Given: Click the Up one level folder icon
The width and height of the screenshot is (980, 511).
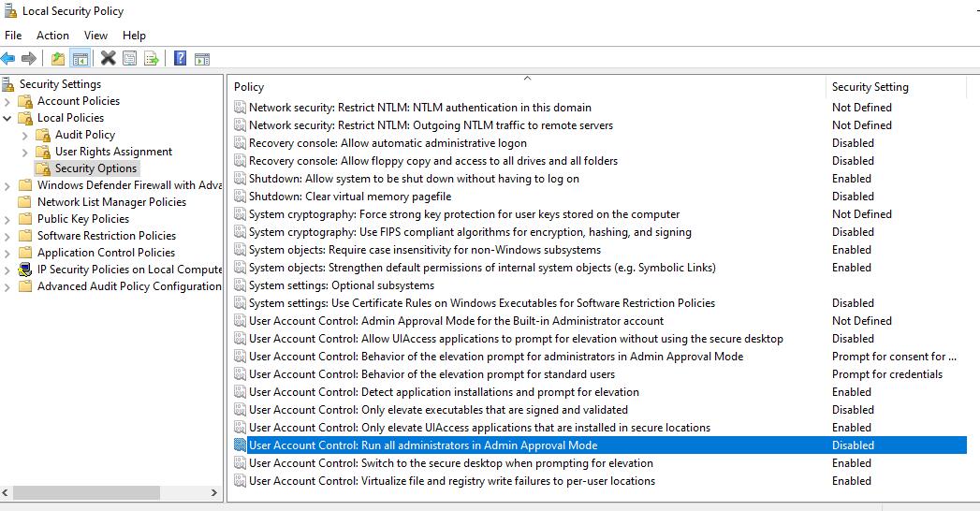Looking at the screenshot, I should 57,59.
